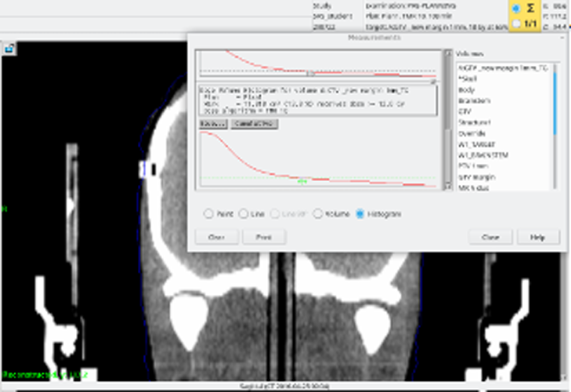Click the Clear button in Measurements dialog
571x392 pixels.
click(217, 237)
